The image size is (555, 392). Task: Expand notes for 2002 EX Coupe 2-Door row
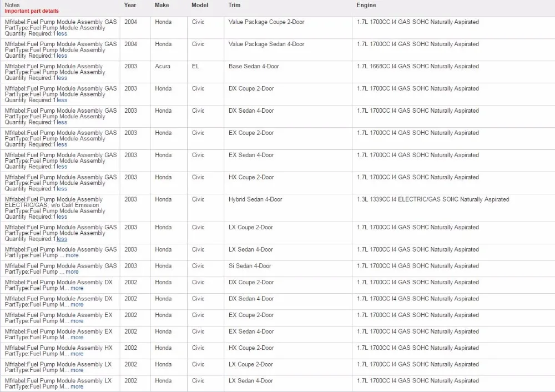pos(77,321)
